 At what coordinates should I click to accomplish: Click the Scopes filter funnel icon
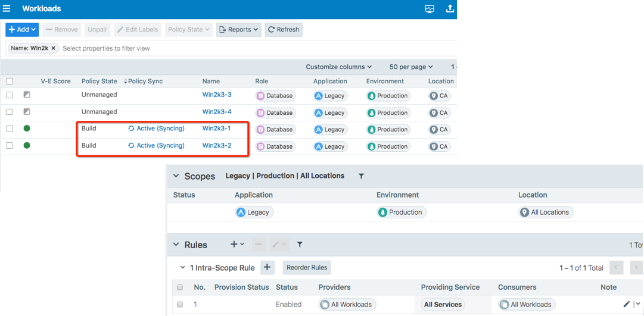(x=361, y=176)
